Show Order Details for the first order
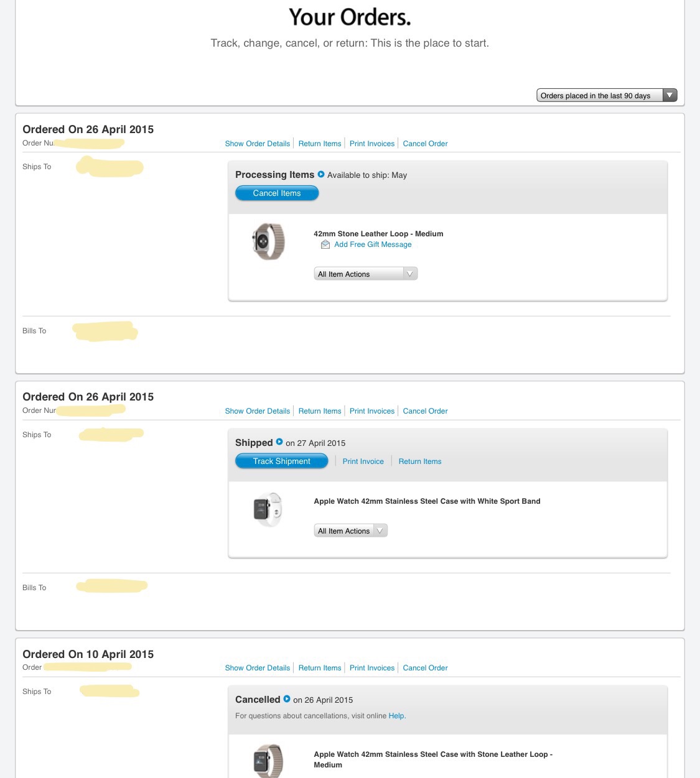This screenshot has height=778, width=700. pyautogui.click(x=258, y=144)
